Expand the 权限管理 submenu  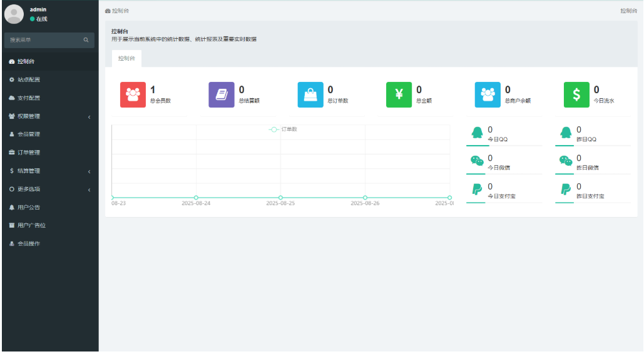(x=50, y=116)
